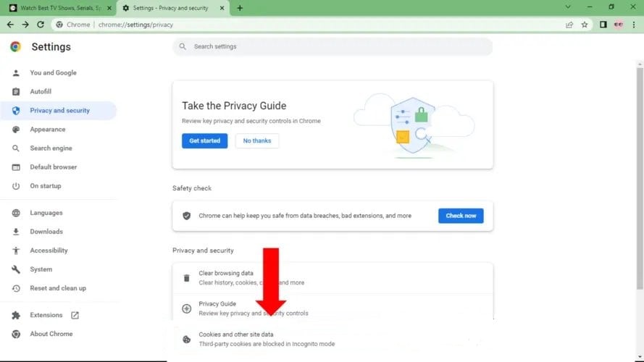Click the Accessibility figure icon
Viewport: 644px width, 362px height.
coord(16,251)
